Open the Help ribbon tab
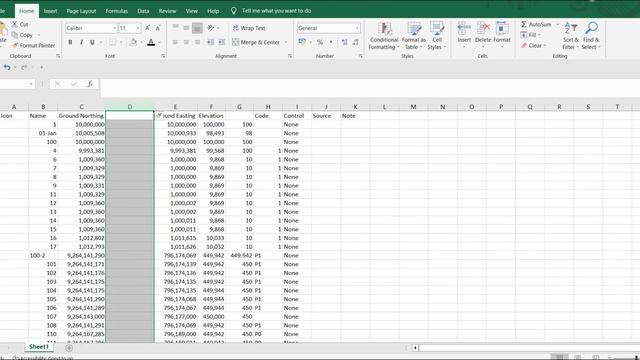The height and width of the screenshot is (360, 640). [213, 11]
